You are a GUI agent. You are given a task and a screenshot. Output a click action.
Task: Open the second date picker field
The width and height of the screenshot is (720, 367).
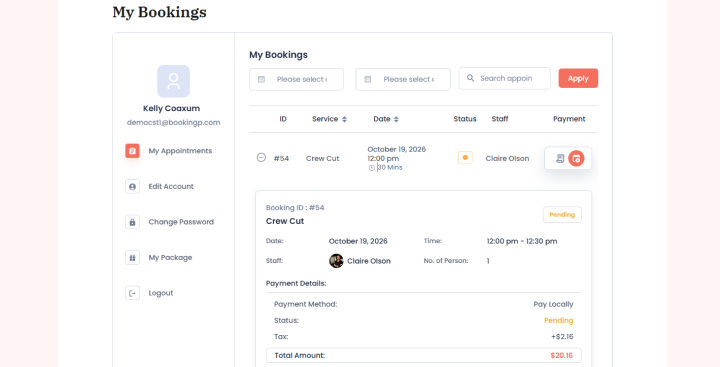[403, 79]
